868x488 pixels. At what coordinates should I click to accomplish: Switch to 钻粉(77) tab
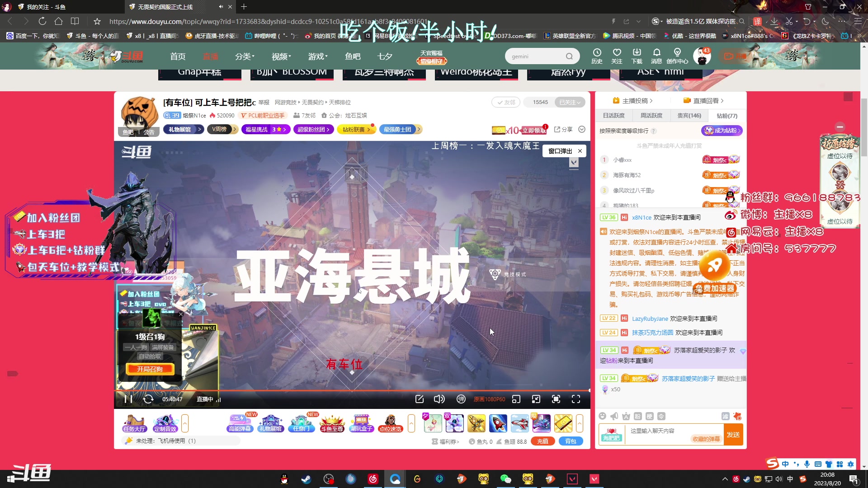coord(727,116)
